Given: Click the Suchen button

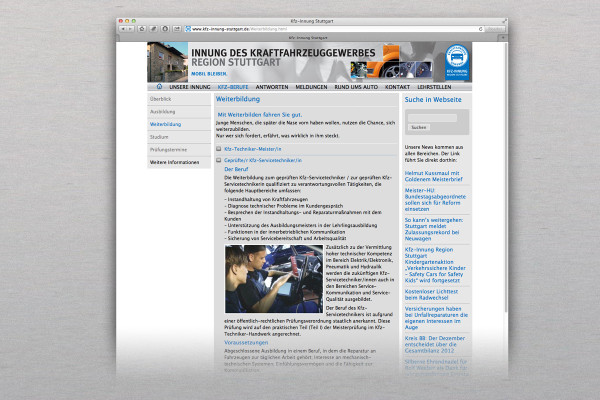Looking at the screenshot, I should point(419,127).
